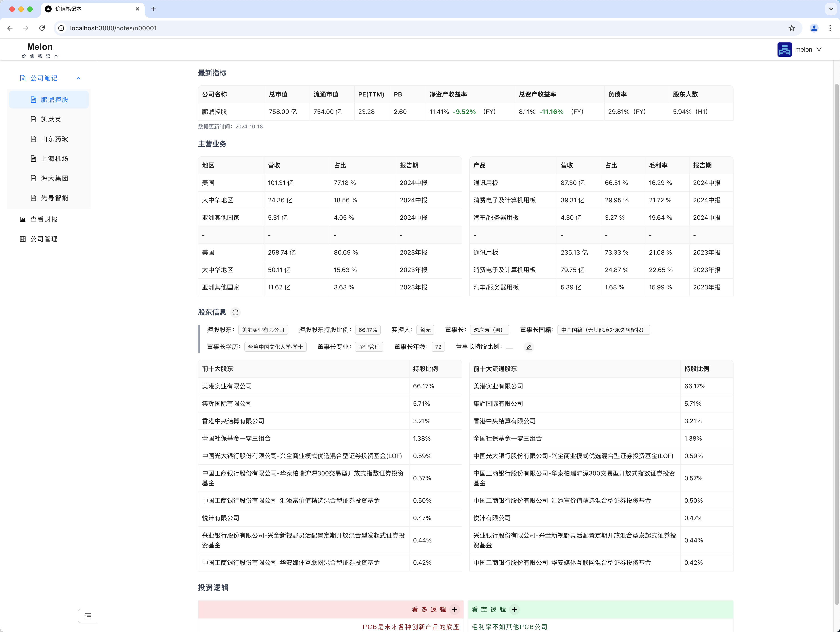Viewport: 840px width, 632px height.
Task: Open the Chrome profile icon
Action: pos(814,28)
